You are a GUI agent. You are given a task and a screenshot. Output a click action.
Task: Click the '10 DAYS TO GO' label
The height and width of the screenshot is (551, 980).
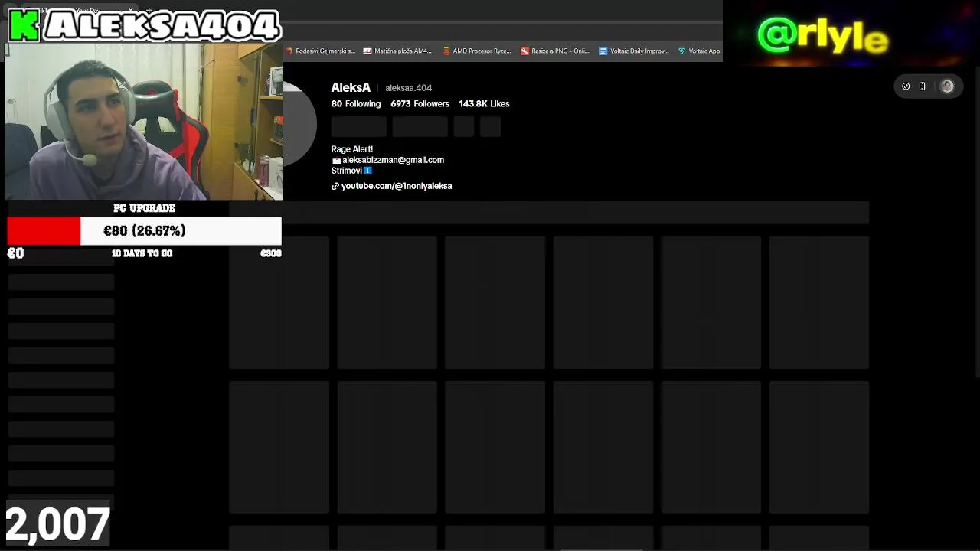[142, 253]
